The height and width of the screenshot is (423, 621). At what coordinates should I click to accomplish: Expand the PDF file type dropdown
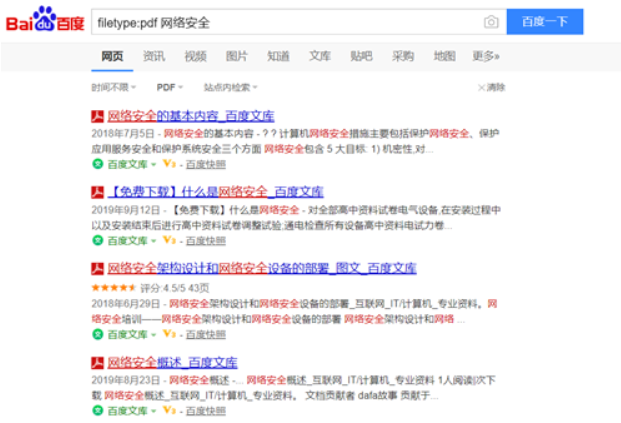point(170,87)
